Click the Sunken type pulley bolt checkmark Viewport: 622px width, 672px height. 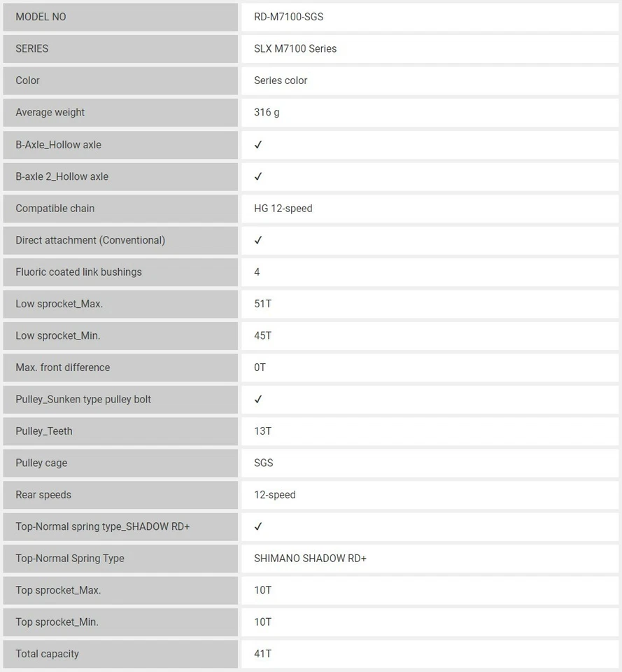(258, 399)
